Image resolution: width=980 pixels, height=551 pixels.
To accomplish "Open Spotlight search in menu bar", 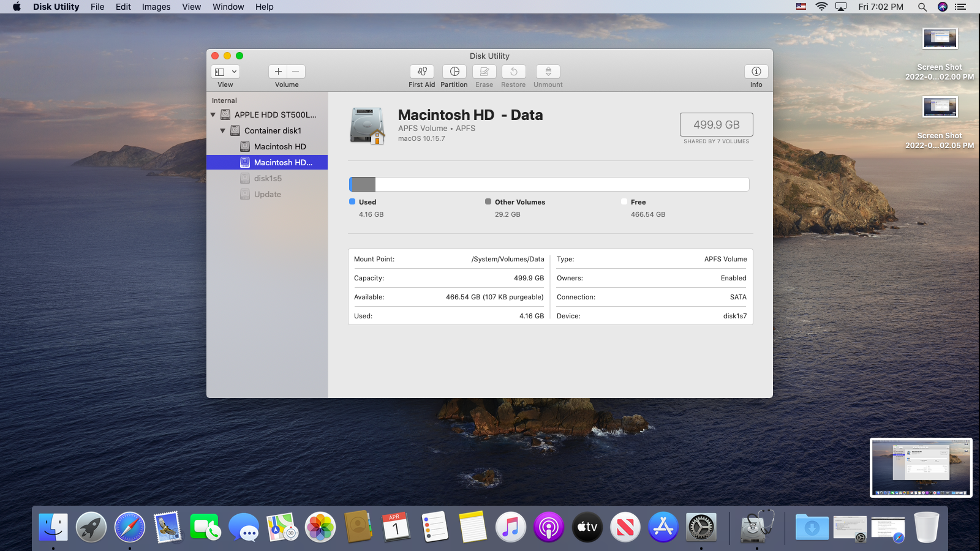I will pos(922,7).
